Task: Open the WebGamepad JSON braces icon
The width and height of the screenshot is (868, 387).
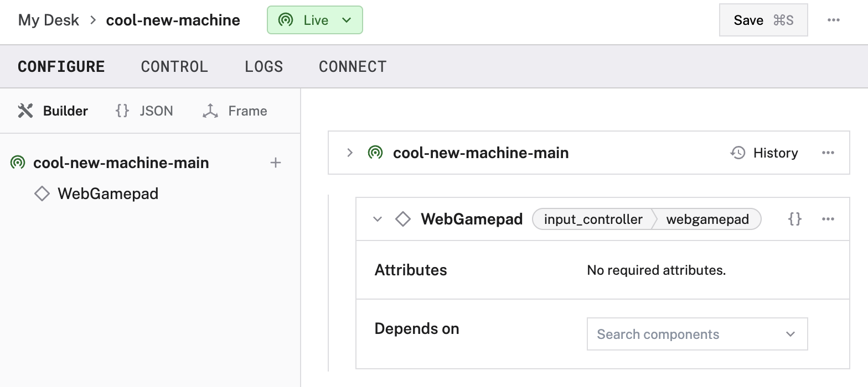Action: point(794,219)
